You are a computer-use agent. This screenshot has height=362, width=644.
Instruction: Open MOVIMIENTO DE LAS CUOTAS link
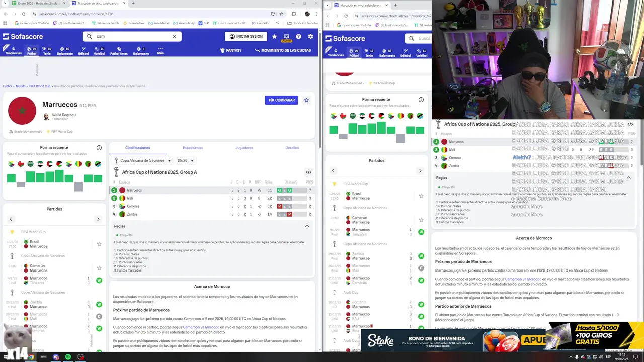(283, 51)
